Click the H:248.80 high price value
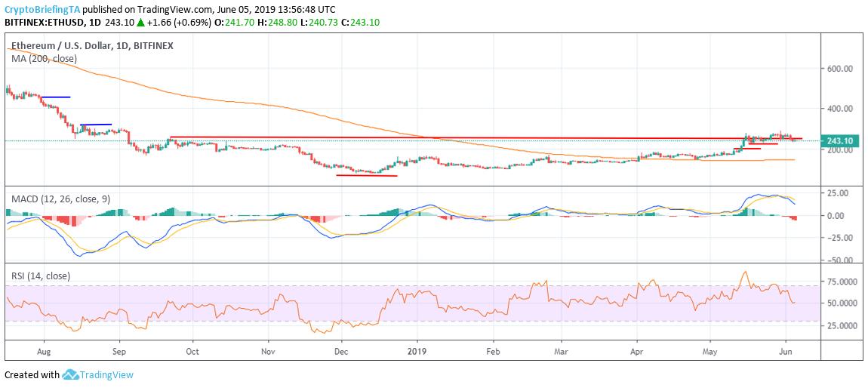 (x=278, y=23)
